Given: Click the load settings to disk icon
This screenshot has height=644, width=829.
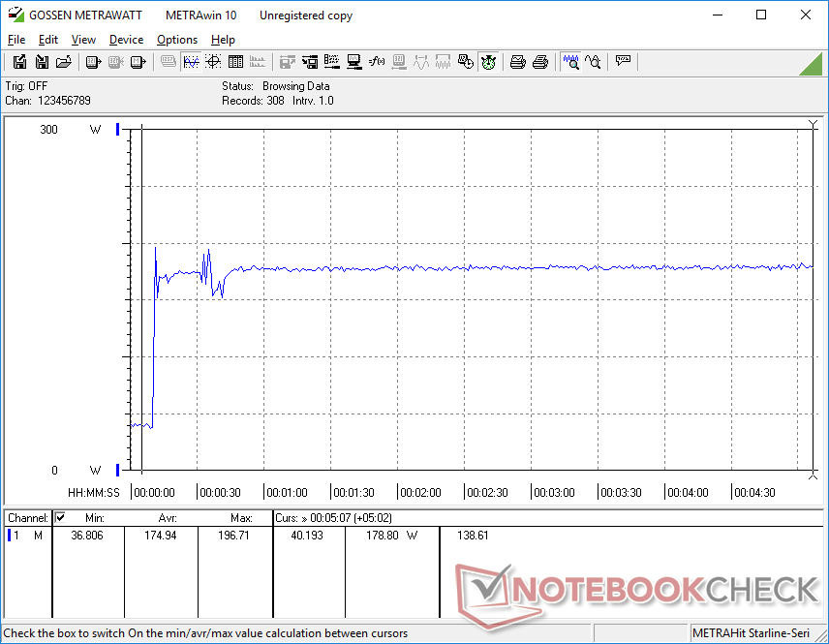Looking at the screenshot, I should pos(310,62).
